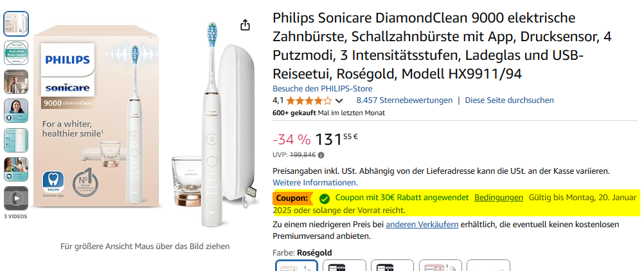Open the star rating breakdown chevron
Image resolution: width=644 pixels, height=271 pixels.
pyautogui.click(x=339, y=100)
